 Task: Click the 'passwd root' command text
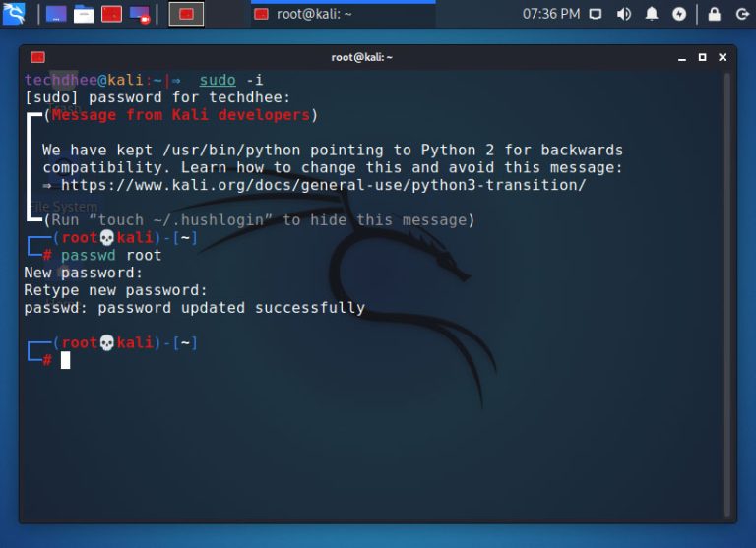pyautogui.click(x=111, y=256)
